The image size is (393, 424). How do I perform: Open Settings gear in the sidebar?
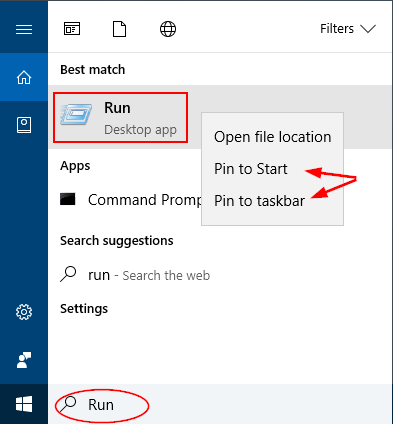24,312
